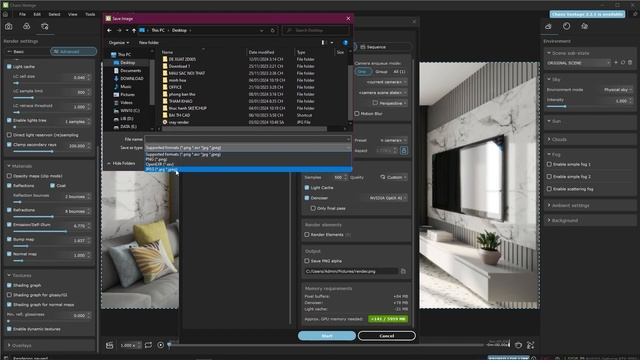Click the Chaos Vantage update available banner
The image size is (640, 360).
(587, 14)
